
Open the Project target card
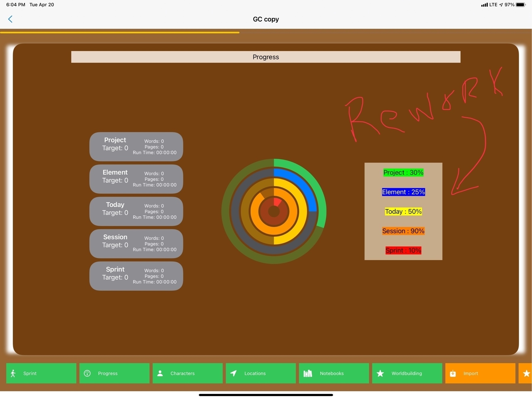pos(136,147)
